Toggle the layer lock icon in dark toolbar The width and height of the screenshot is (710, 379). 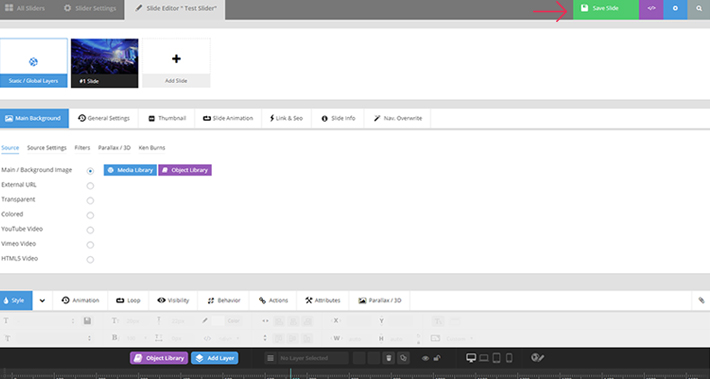(437, 358)
